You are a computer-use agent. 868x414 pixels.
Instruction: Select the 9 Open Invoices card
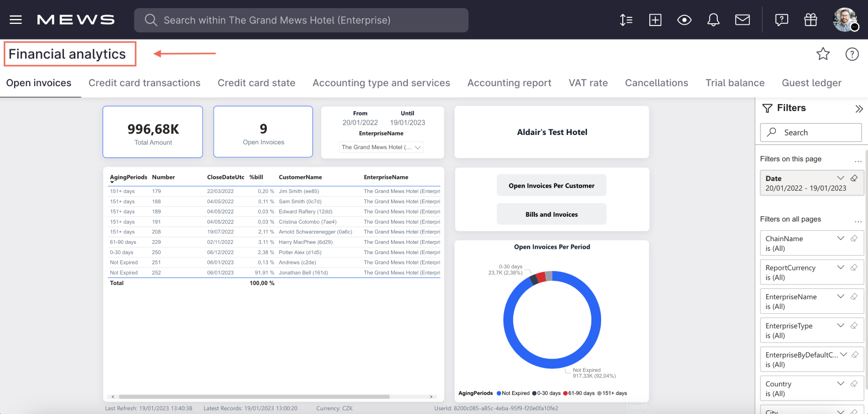point(263,132)
